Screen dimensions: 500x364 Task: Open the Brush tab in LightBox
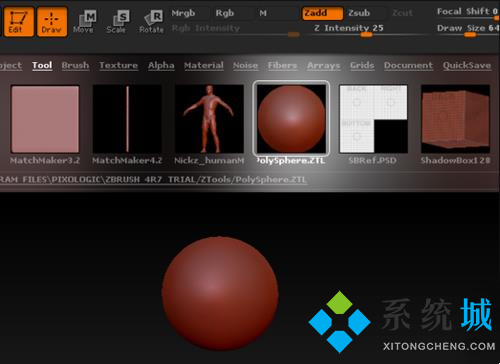(x=75, y=65)
